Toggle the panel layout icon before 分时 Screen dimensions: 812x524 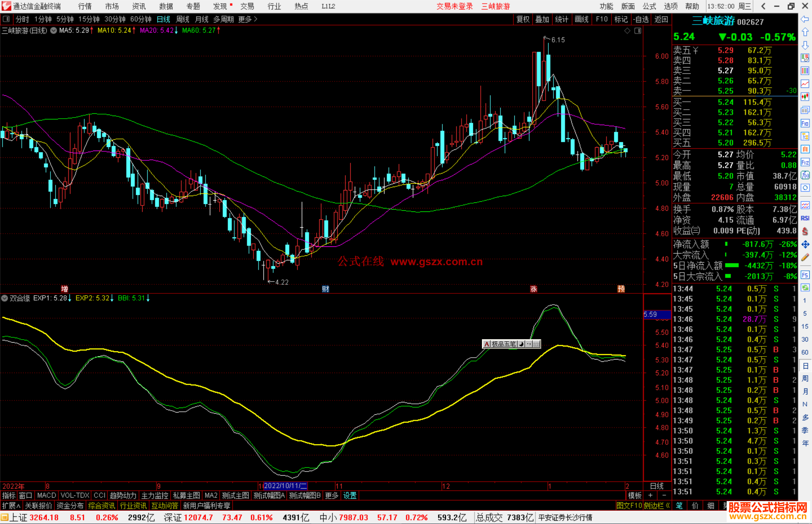click(6, 19)
